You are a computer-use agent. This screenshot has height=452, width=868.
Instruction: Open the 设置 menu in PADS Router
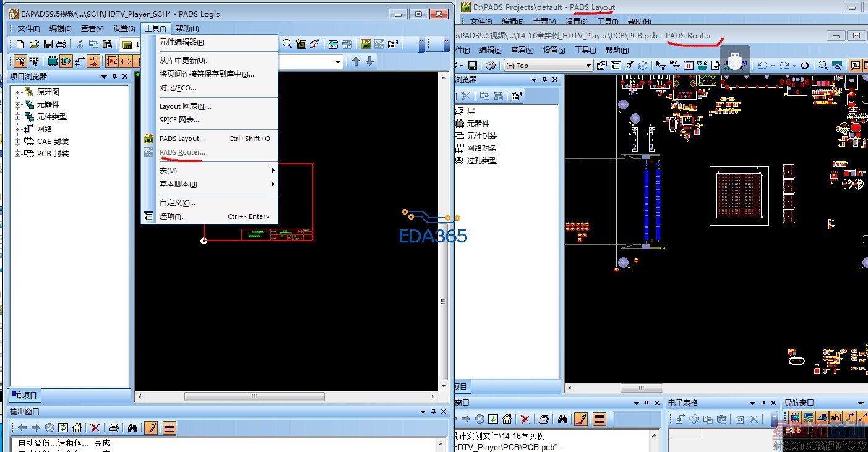556,50
